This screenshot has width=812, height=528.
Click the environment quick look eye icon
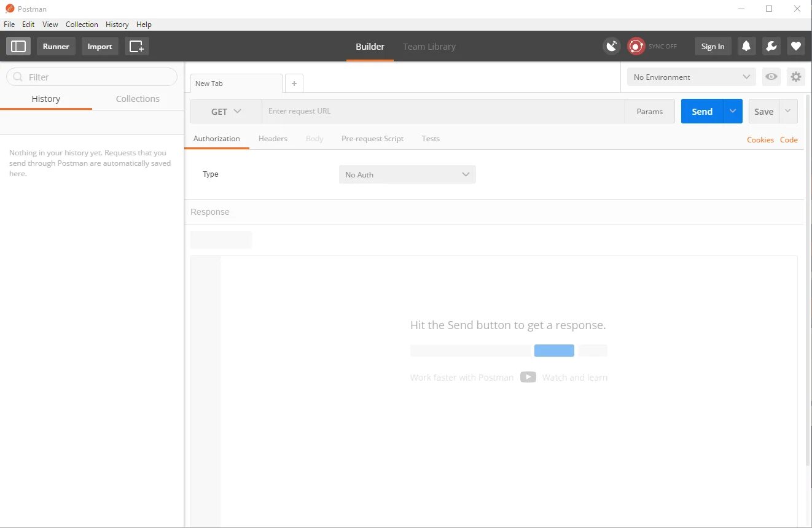pyautogui.click(x=771, y=77)
